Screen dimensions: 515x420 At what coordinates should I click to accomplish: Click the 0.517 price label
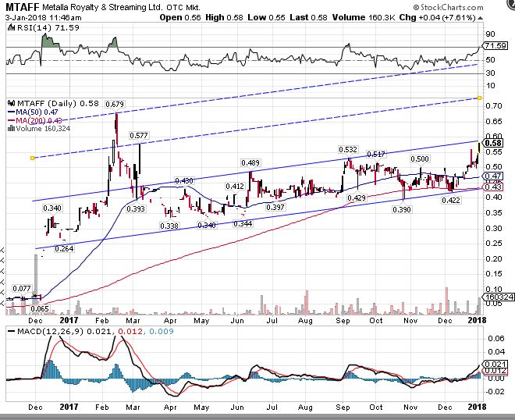[x=376, y=154]
